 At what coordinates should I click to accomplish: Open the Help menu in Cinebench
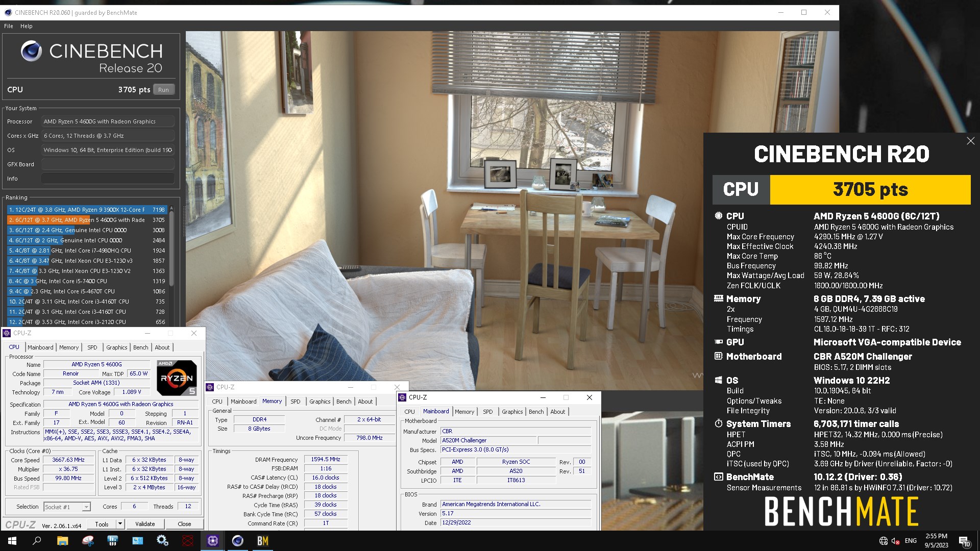pos(27,26)
